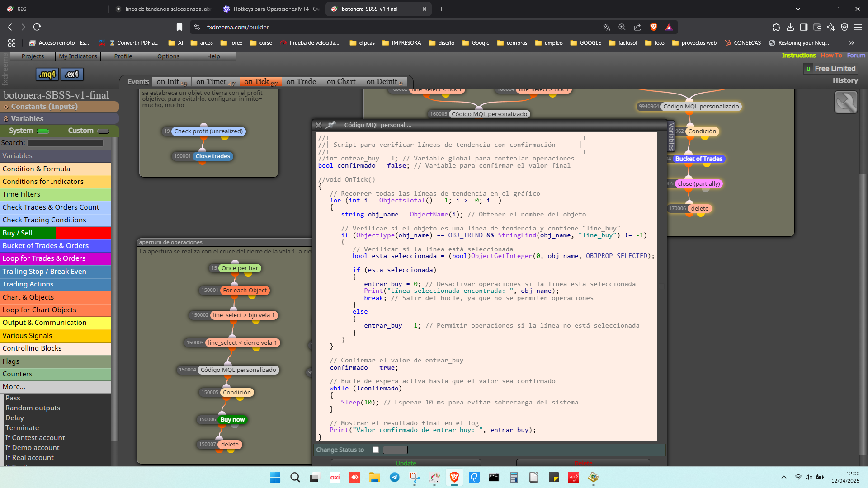The image size is (868, 488).
Task: Select the Close trades block 190001
Action: pyautogui.click(x=212, y=156)
